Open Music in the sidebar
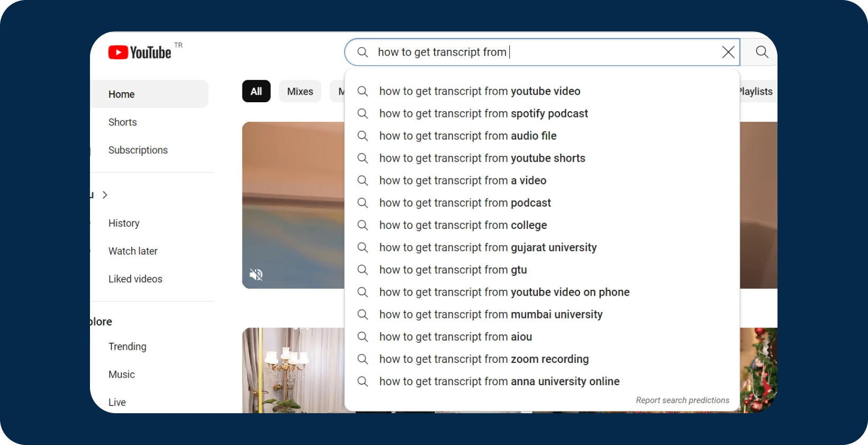868x445 pixels. coord(122,374)
